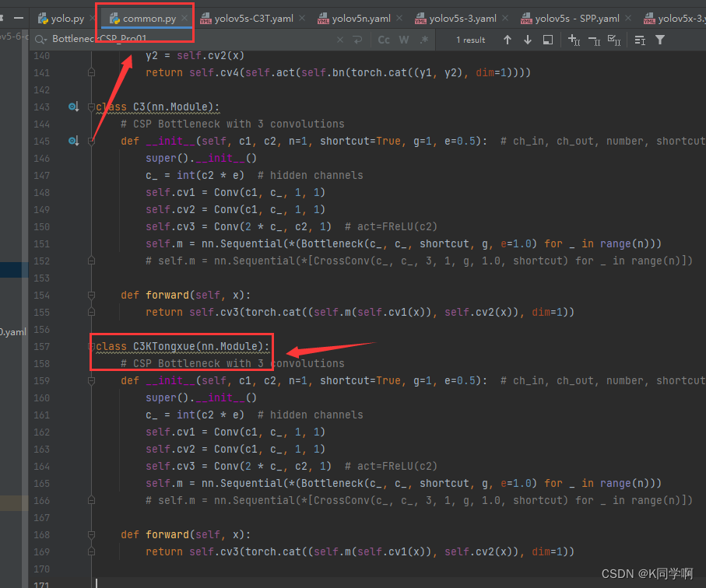Collapse C3KTongxue __init__ fold on line 159

click(91, 380)
